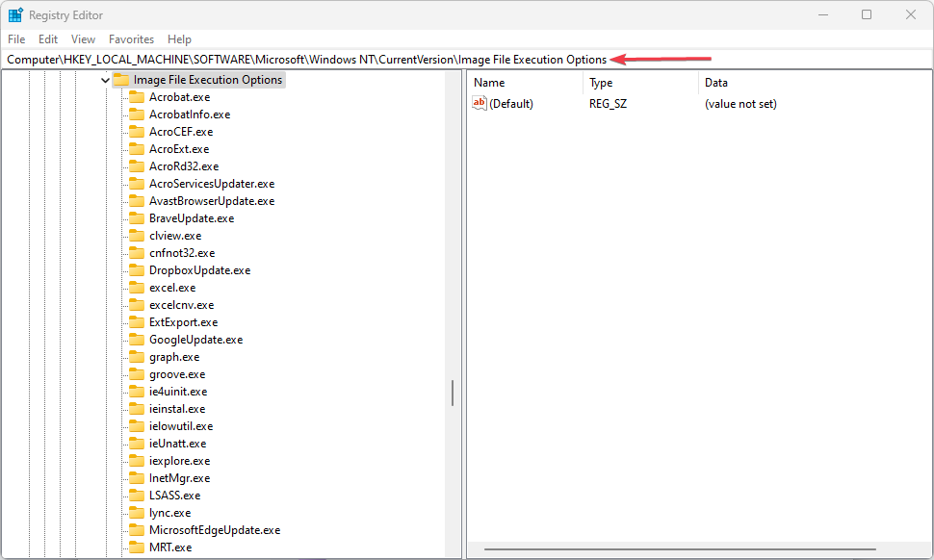Maximize the Registry Editor window

[x=867, y=14]
